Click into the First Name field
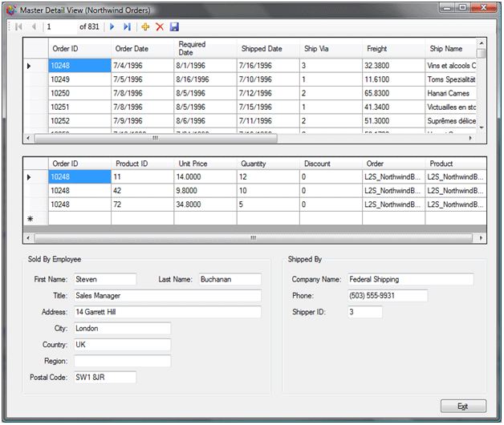The height and width of the screenshot is (425, 504). tap(106, 280)
